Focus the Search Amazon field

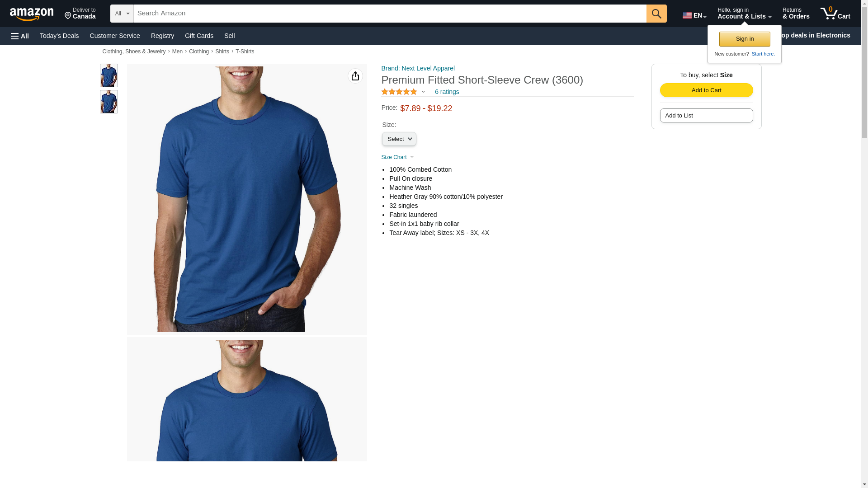390,14
